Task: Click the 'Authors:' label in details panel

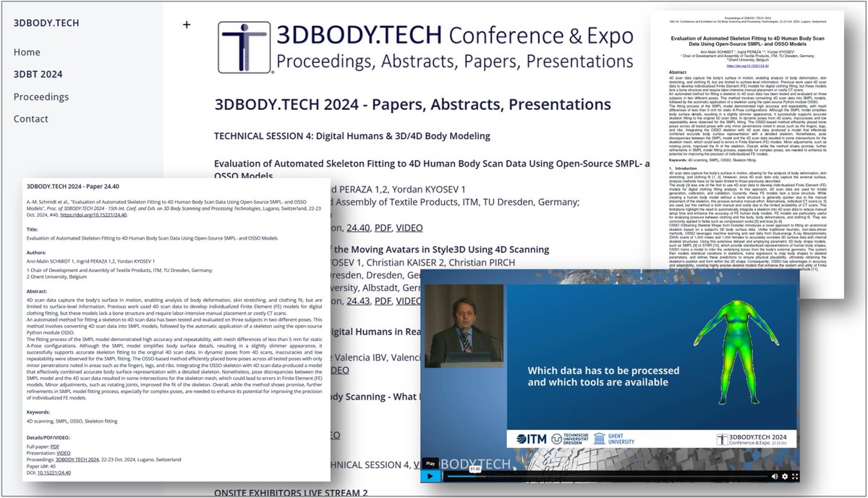Action: [x=36, y=252]
